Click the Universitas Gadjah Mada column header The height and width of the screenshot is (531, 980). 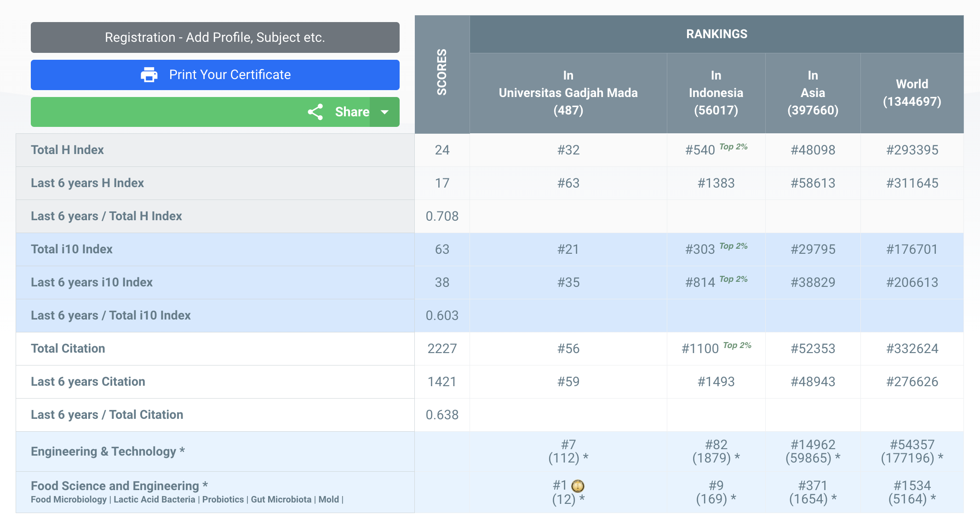click(x=568, y=93)
